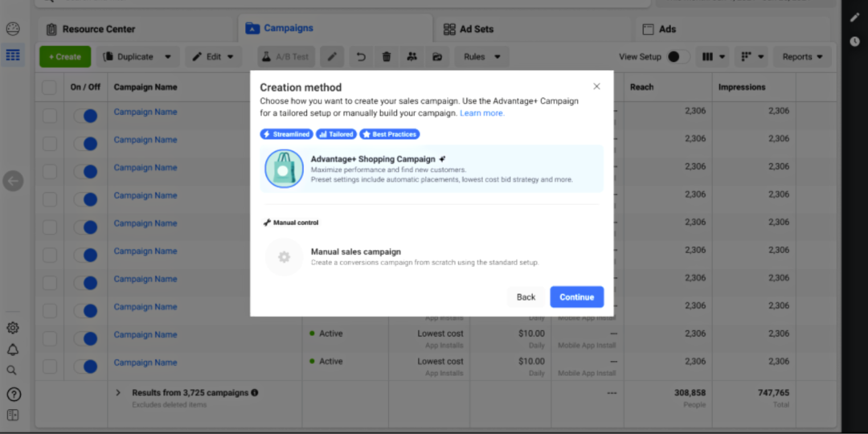Image resolution: width=868 pixels, height=434 pixels.
Task: Click the pencil edit icon beside A/B Test
Action: tap(332, 57)
